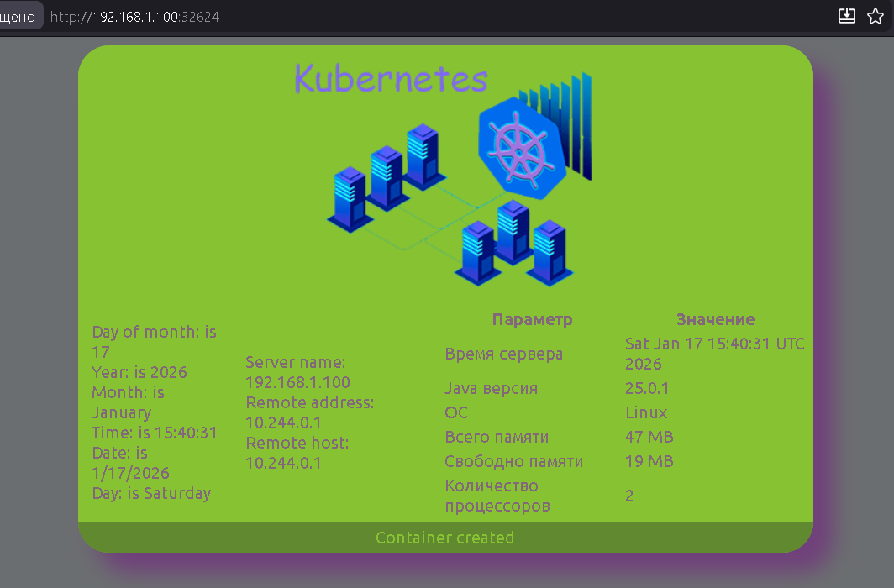
Task: Click the Kubernetes helm wheel logo
Action: pyautogui.click(x=522, y=150)
